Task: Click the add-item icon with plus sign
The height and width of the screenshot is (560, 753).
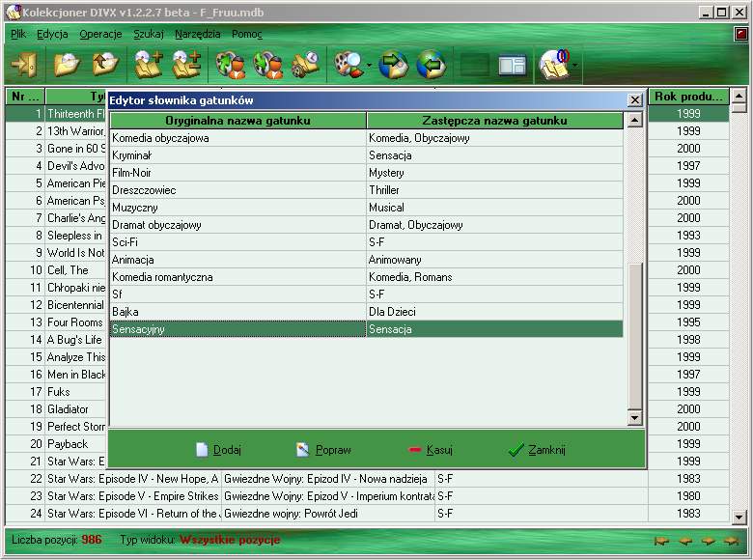Action: tap(148, 66)
